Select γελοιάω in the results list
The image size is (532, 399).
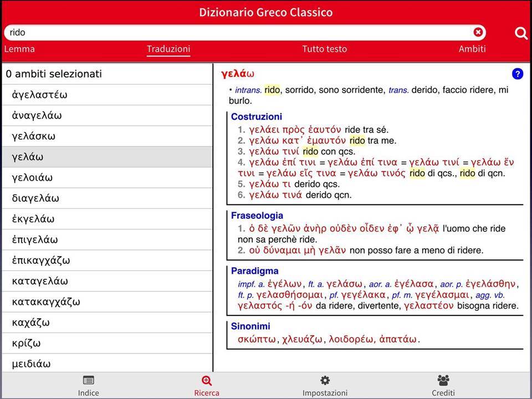point(107,177)
